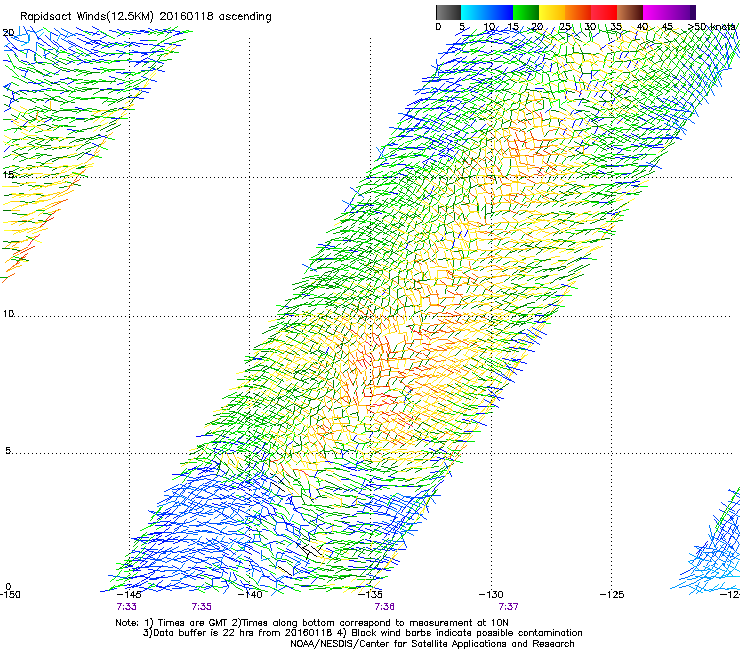Click the longitude label '-145'
The height and width of the screenshot is (650, 740).
129,594
